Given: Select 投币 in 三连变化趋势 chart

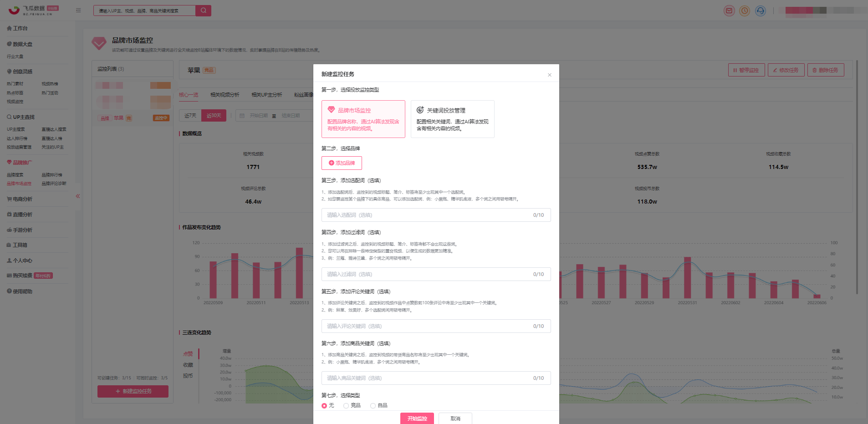Looking at the screenshot, I should [x=188, y=376].
